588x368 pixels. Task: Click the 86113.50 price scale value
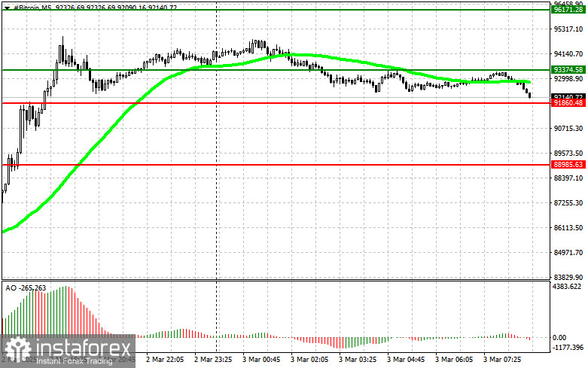568,228
